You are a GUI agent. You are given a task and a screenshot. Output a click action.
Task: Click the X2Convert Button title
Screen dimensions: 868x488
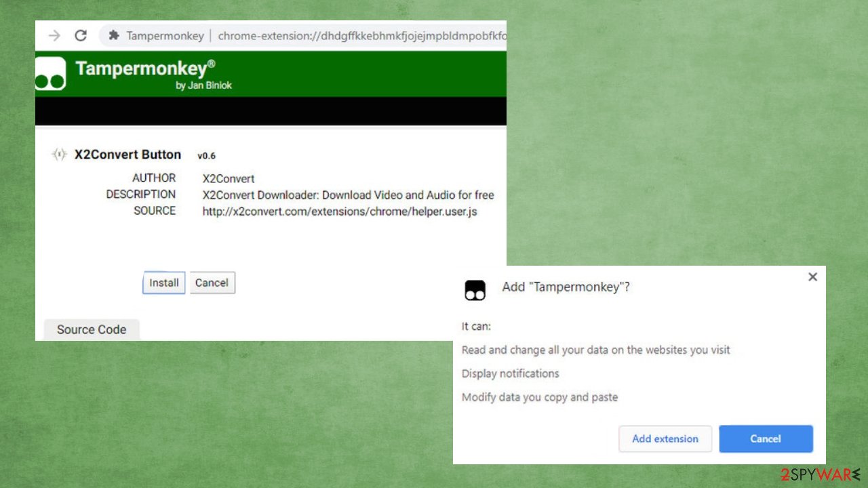(127, 155)
